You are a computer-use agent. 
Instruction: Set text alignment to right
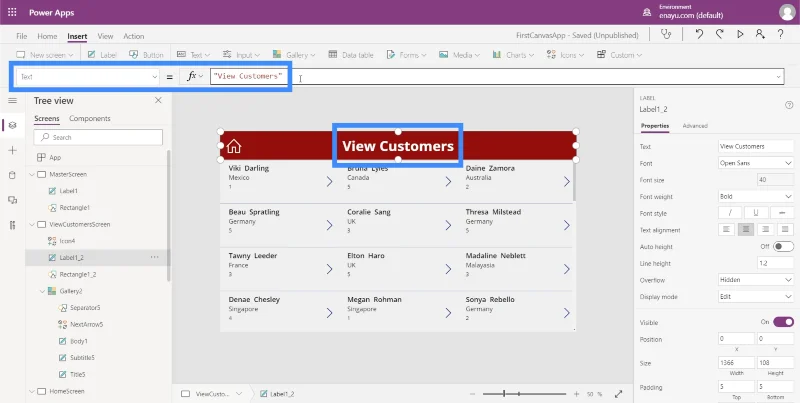click(766, 230)
